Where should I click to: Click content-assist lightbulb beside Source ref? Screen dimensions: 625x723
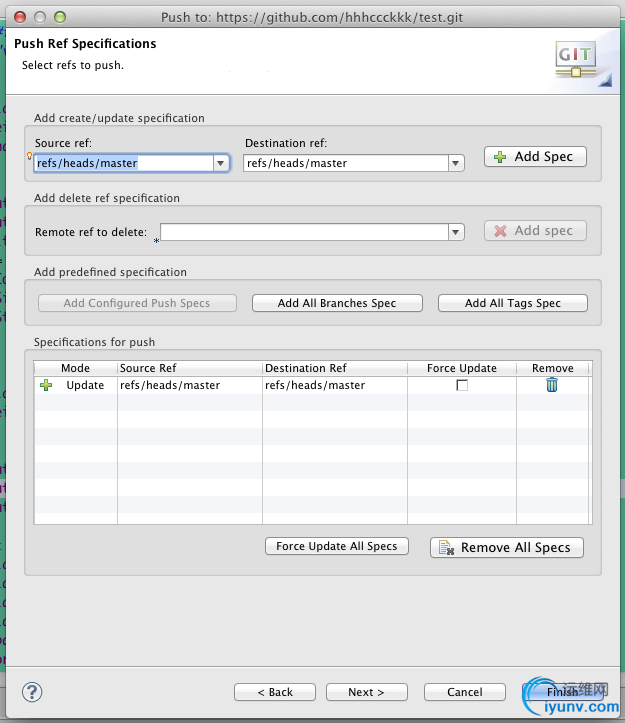(x=30, y=156)
